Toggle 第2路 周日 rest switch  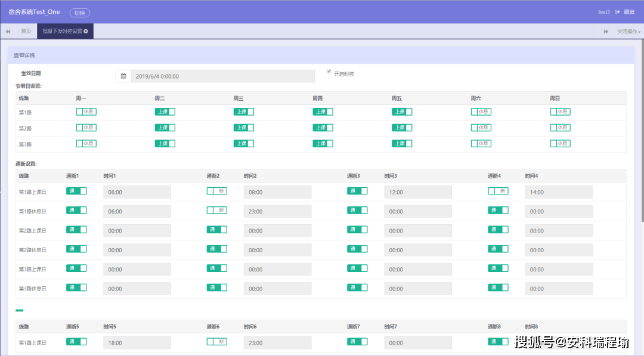pyautogui.click(x=560, y=128)
